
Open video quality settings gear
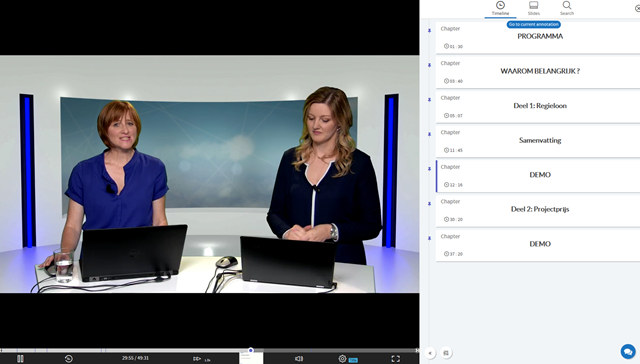[342, 359]
